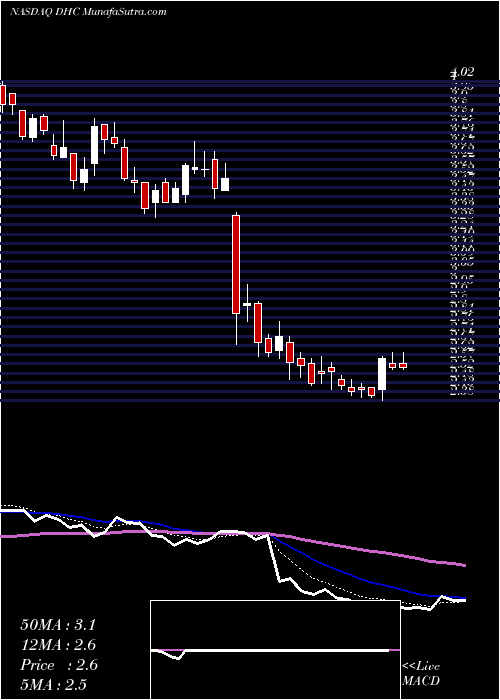Click the NASDAQ DHC chart title
Viewport: 500px width, 700px height.
(x=88, y=12)
